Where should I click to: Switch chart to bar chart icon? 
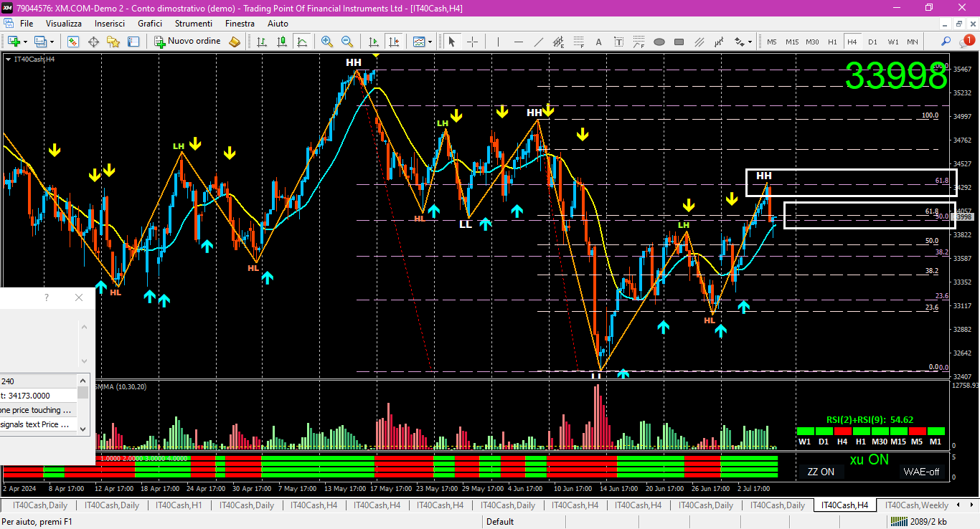pos(262,42)
